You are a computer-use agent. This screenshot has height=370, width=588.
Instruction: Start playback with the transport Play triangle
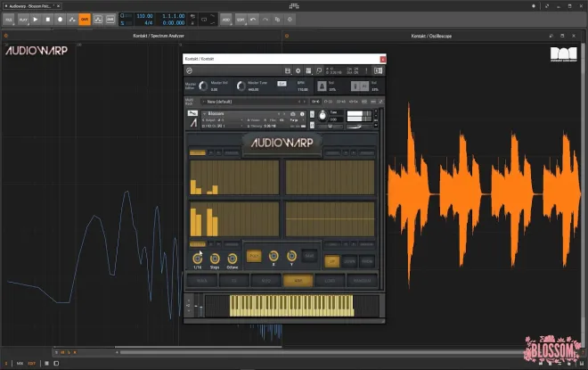click(36, 19)
